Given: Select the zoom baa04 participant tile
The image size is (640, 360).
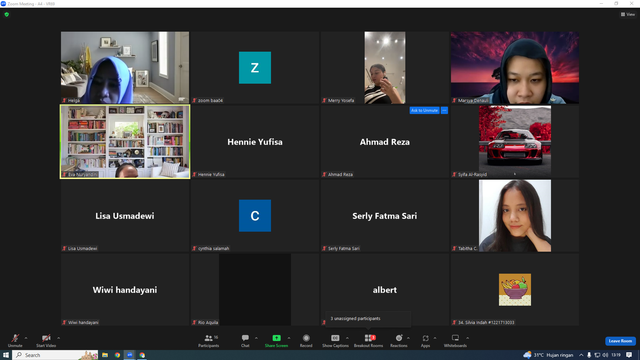Looking at the screenshot, I should coord(255,67).
